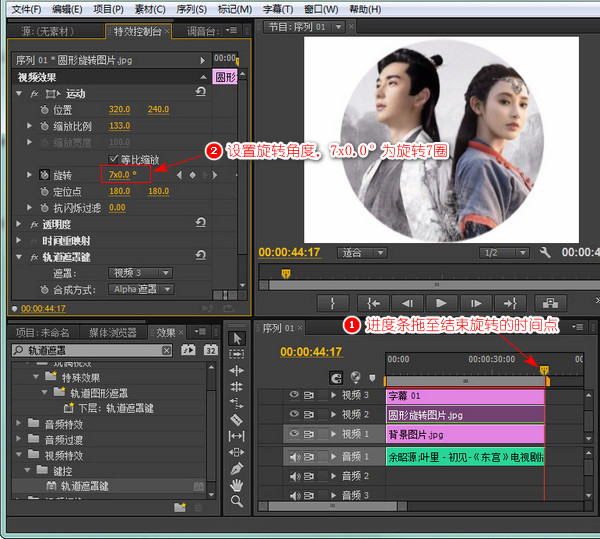Select the Track Select tool

pos(237,354)
